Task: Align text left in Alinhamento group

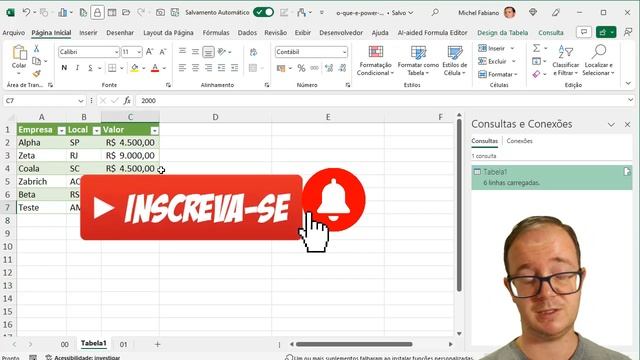Action: (x=182, y=68)
